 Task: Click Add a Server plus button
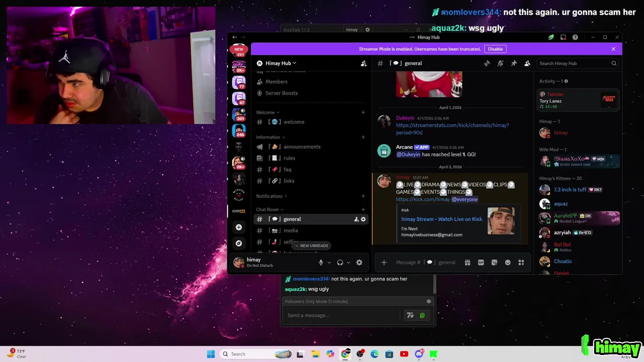point(239,227)
